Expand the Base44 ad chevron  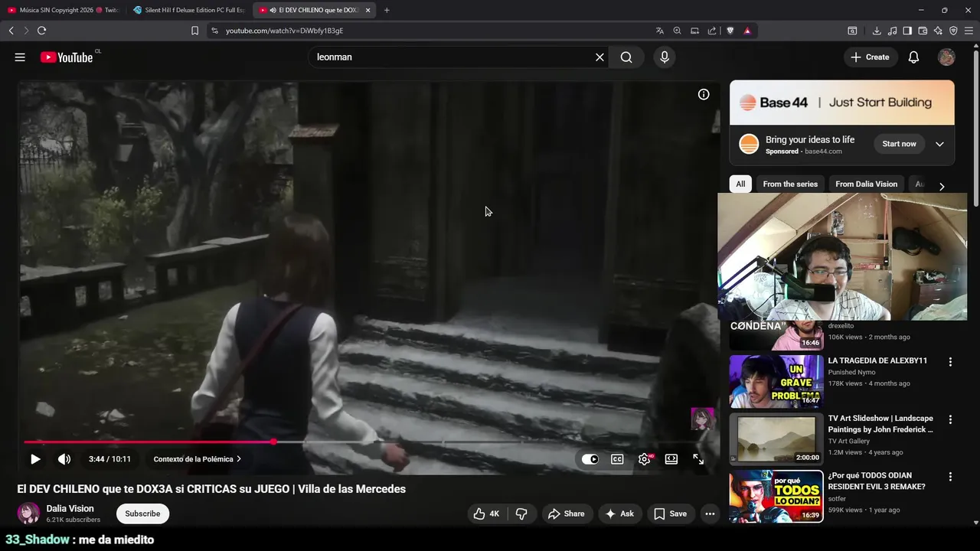click(939, 144)
